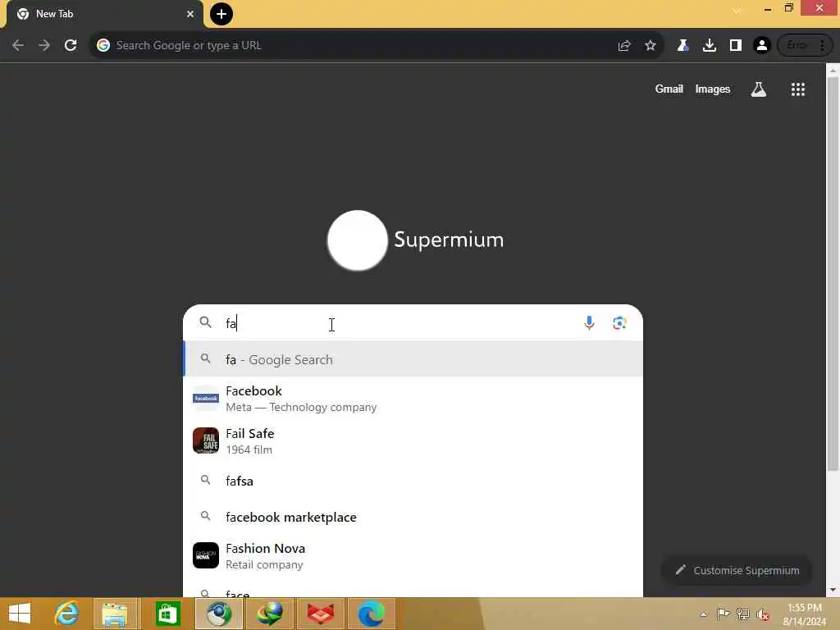Open Action Center flag icon
This screenshot has width=840, height=630.
(723, 614)
